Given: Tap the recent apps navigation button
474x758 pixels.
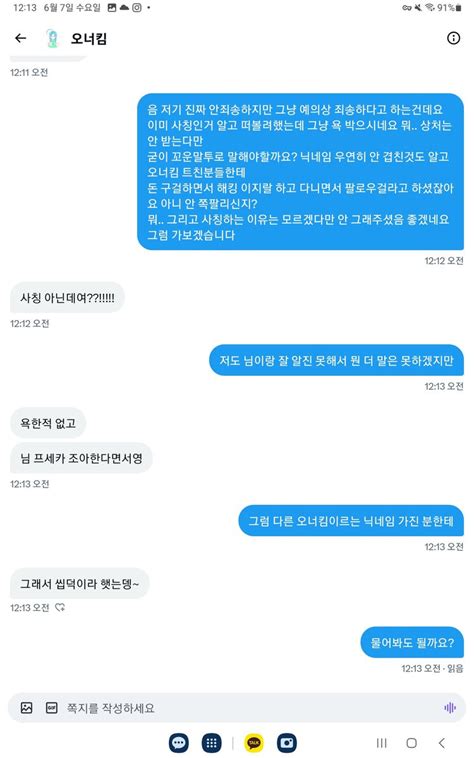Looking at the screenshot, I should (381, 743).
